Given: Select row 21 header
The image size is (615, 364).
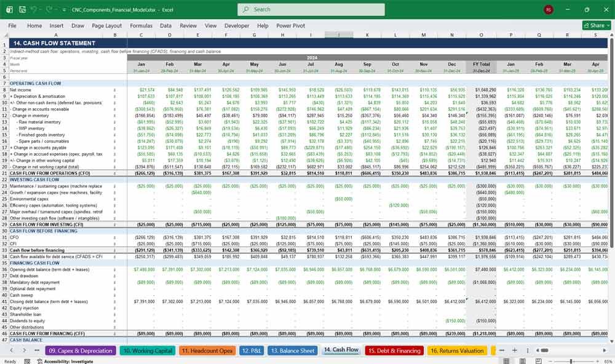Looking at the screenshot, I should click(x=4, y=173).
